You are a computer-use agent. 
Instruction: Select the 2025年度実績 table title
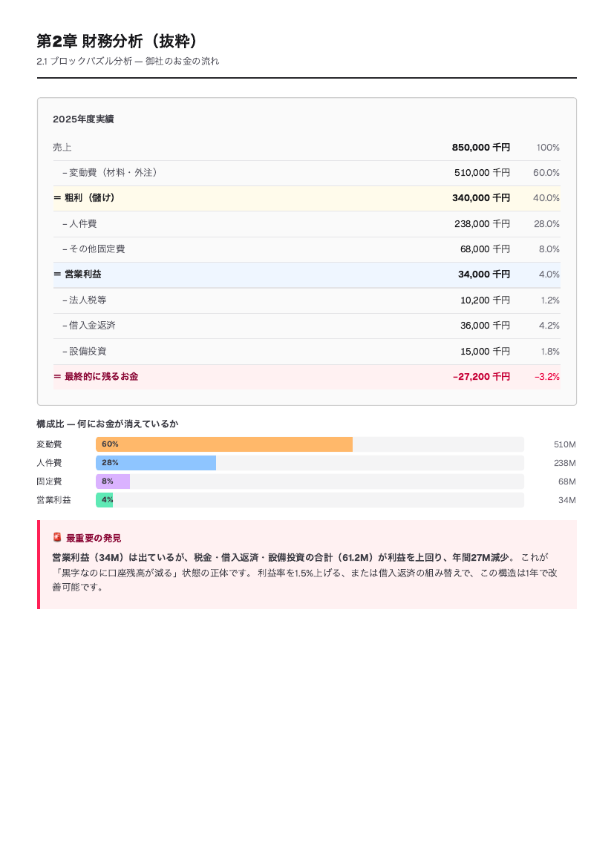pos(83,119)
